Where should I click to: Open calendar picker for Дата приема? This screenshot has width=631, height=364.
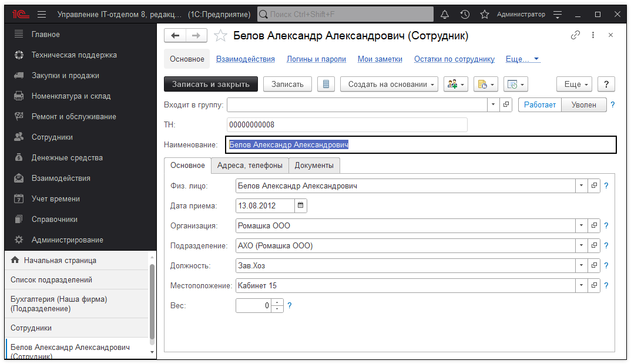(x=300, y=205)
